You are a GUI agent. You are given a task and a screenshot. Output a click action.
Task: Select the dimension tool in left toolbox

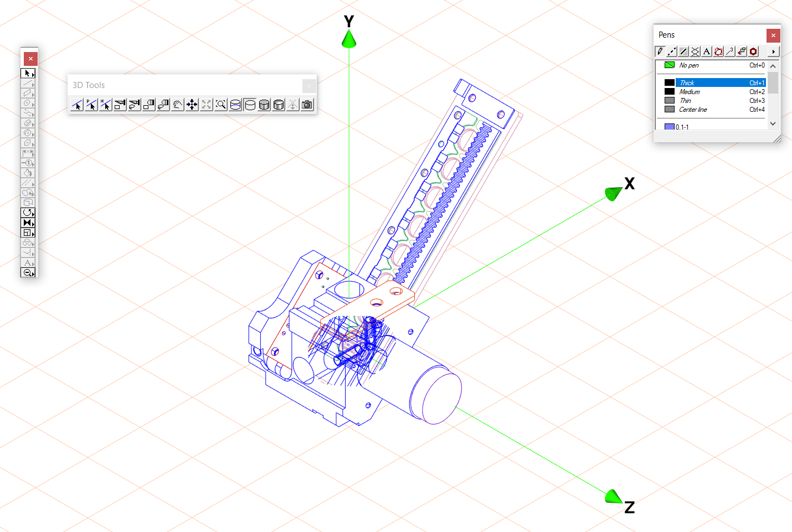[x=27, y=153]
